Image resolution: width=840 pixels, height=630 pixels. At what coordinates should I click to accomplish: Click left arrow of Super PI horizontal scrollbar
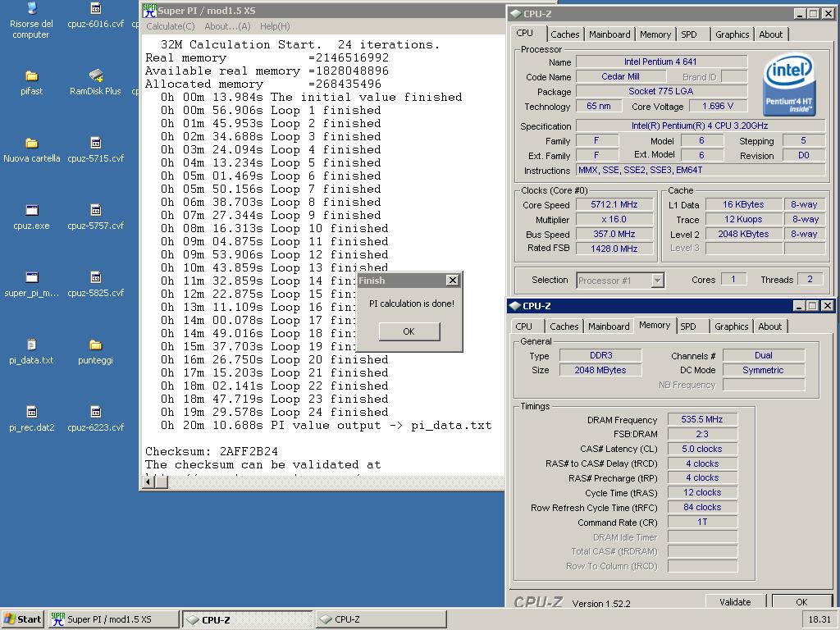coord(148,482)
